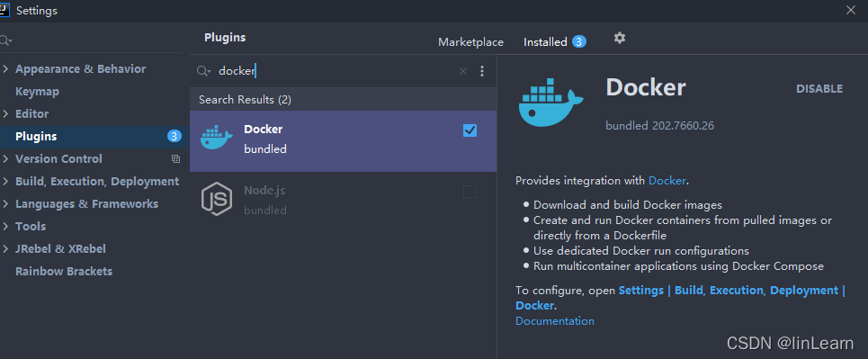The image size is (868, 359).
Task: Expand JRebel & XRebel section
Action: pos(5,249)
